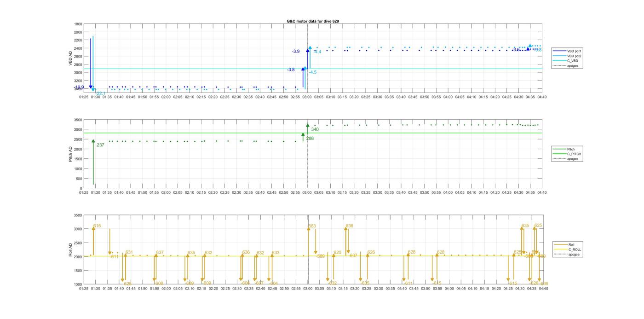Click the '631' roll data label
This screenshot has height=319, width=644.
point(129,252)
